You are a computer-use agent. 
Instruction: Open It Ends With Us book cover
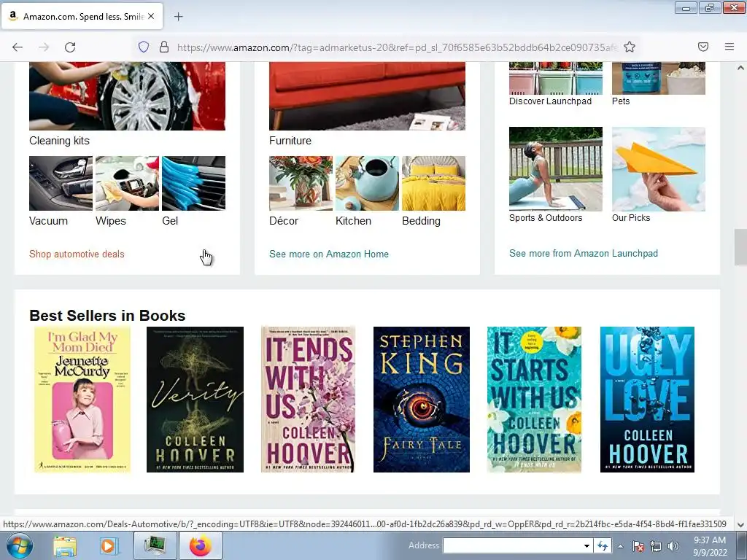tap(309, 400)
